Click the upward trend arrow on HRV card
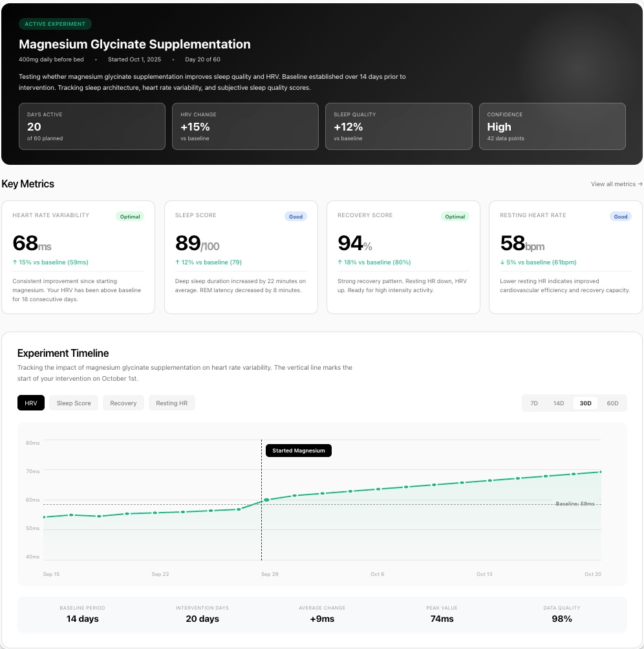 point(14,262)
